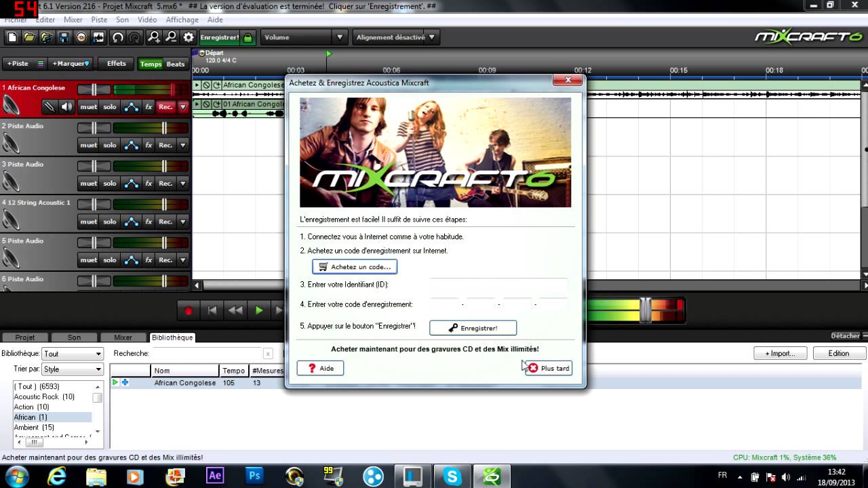Image resolution: width=868 pixels, height=488 pixels.
Task: Open the Bibliothèque combo box showing Tout
Action: 73,354
